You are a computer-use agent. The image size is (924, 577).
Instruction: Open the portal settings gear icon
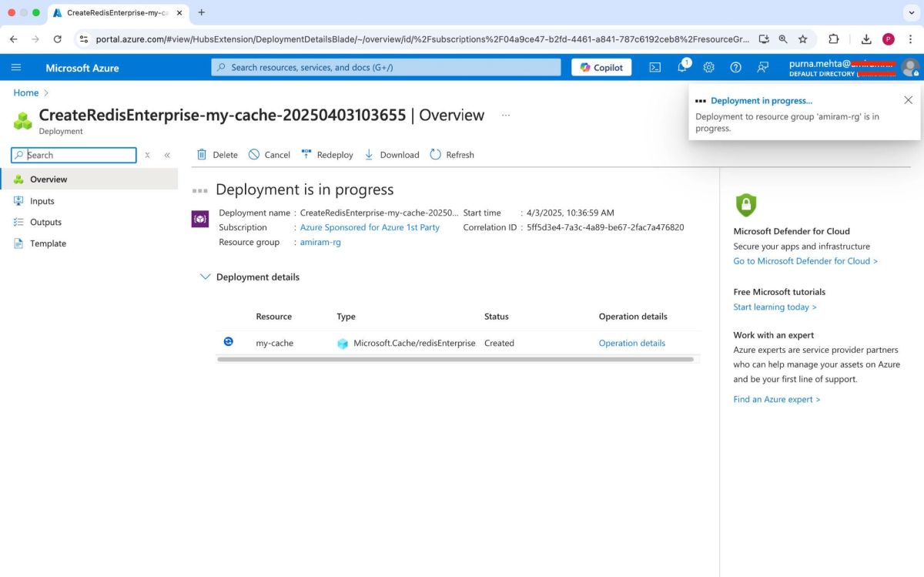[708, 68]
